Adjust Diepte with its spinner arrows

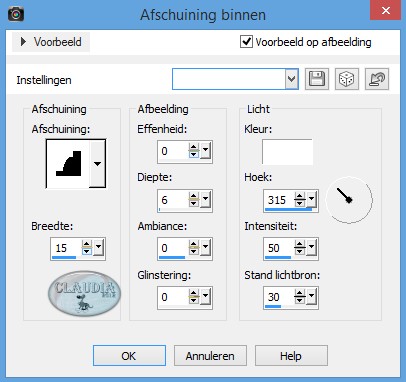(194, 200)
